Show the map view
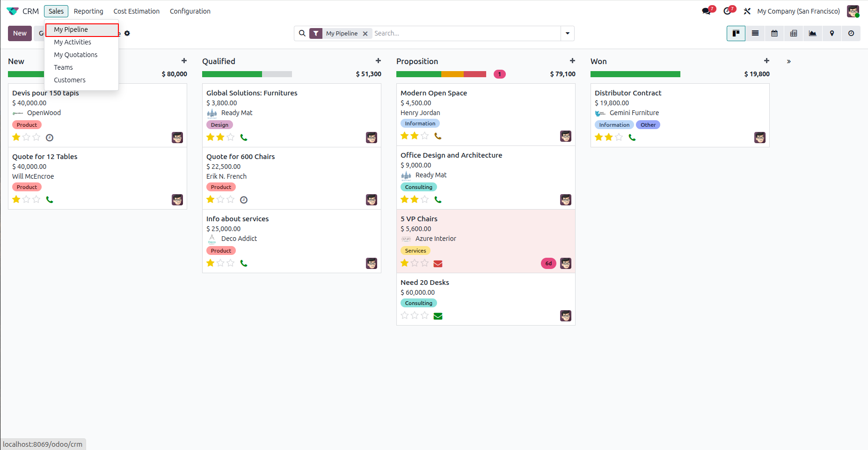This screenshot has height=450, width=868. point(832,33)
